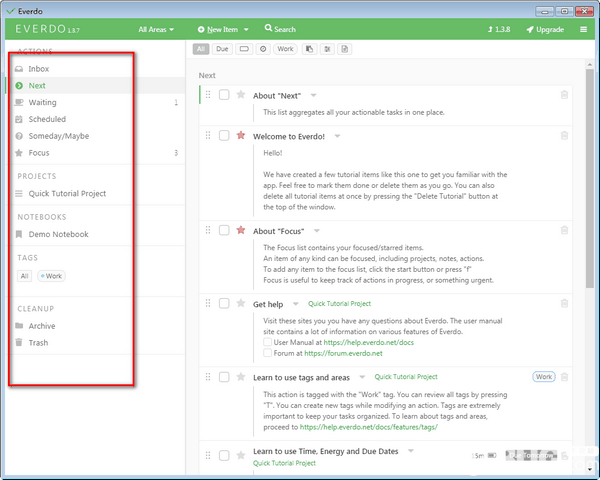Star Learn to use tags and areas
This screenshot has height=480, width=600.
(241, 377)
